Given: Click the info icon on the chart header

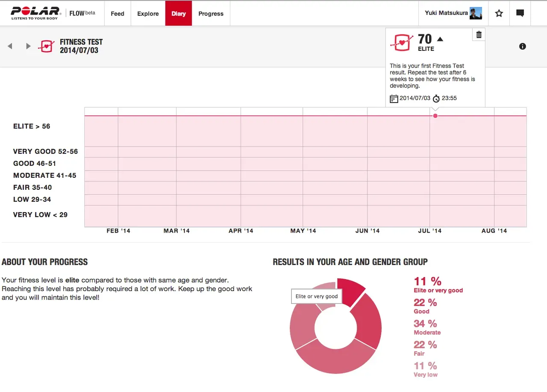Looking at the screenshot, I should point(522,46).
